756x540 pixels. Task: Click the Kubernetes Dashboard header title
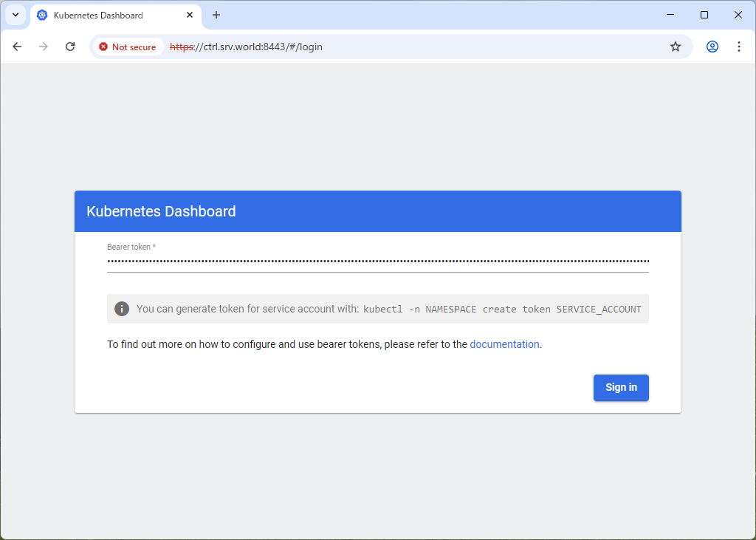click(161, 211)
